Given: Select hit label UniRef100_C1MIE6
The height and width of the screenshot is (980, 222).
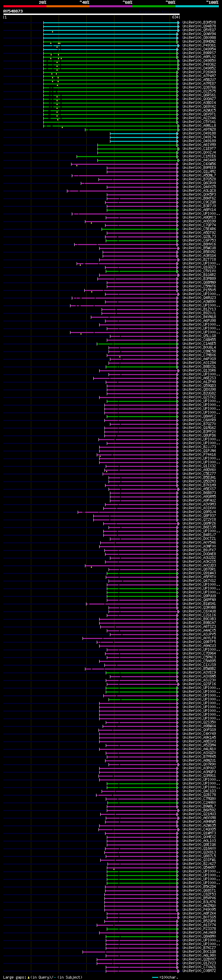Looking at the screenshot, I should click(199, 156).
